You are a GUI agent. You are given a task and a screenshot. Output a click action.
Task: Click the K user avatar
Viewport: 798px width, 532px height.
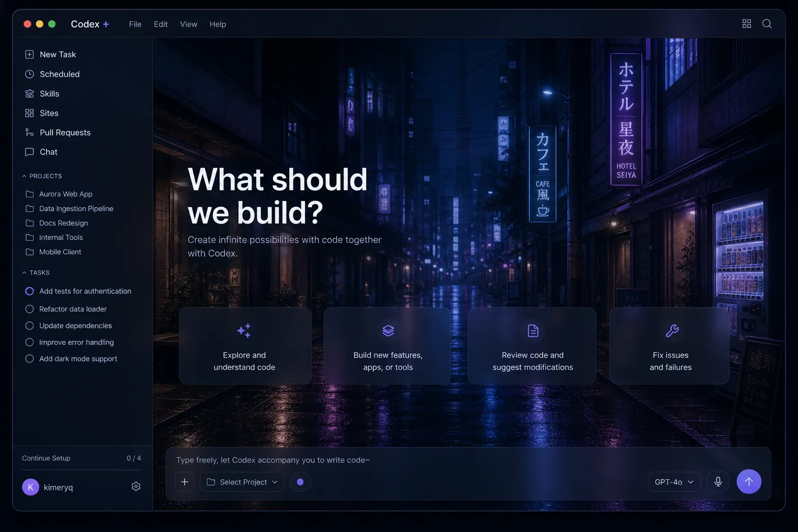[x=31, y=487]
